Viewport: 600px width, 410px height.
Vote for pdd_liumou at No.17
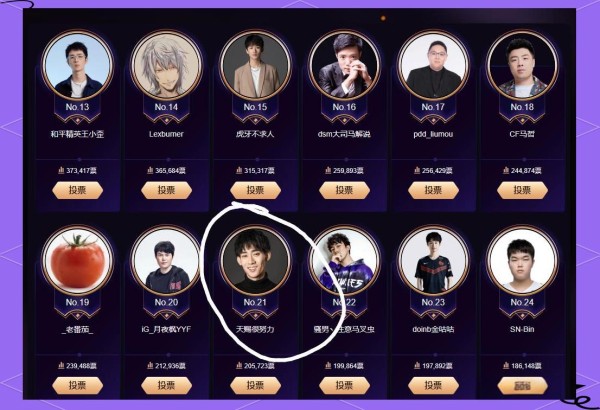pyautogui.click(x=433, y=190)
